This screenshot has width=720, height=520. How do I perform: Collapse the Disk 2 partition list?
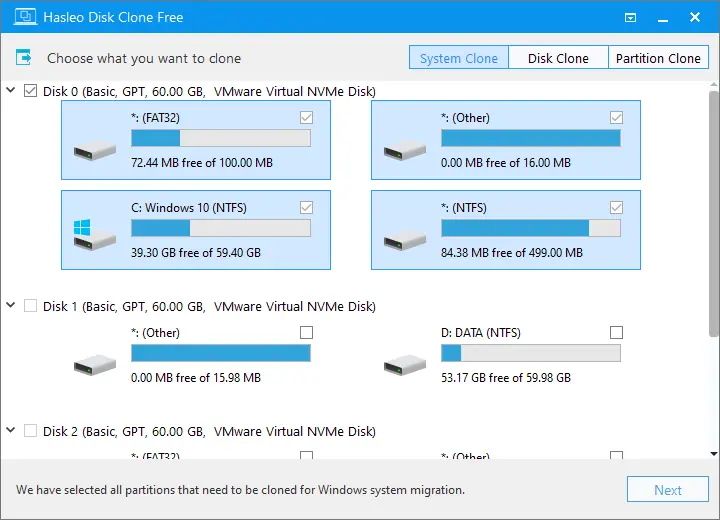(x=11, y=430)
